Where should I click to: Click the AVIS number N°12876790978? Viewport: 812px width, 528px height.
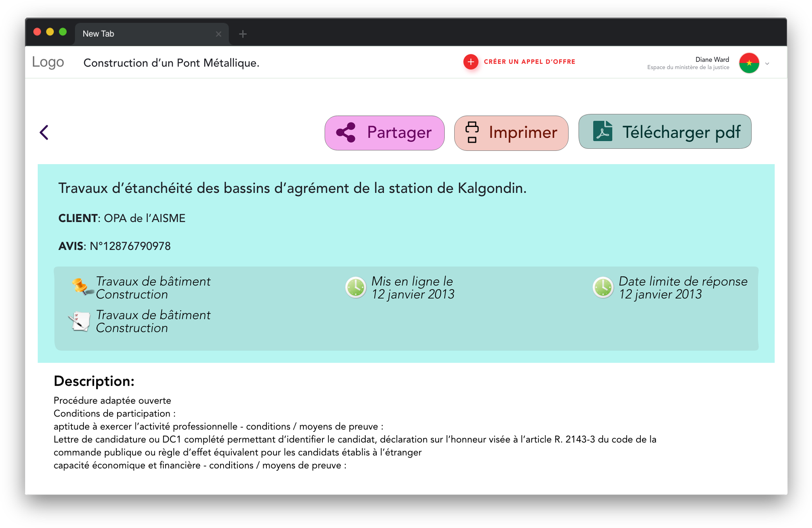coord(130,246)
